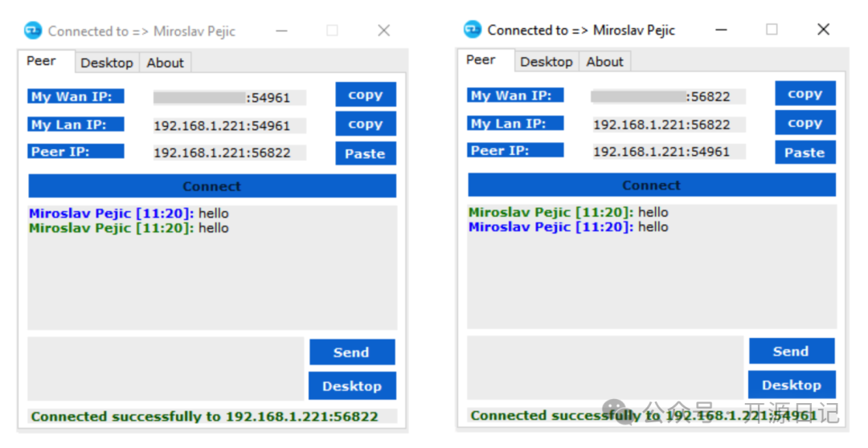Click 'My Wan IP:' label in left window
Image resolution: width=868 pixels, height=448 pixels.
coord(76,96)
